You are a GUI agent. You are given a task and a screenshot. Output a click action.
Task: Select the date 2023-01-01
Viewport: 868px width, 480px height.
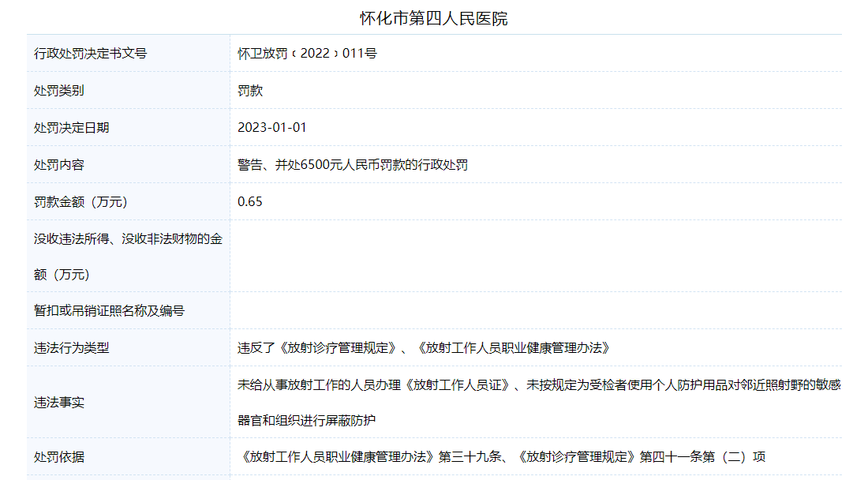point(271,127)
